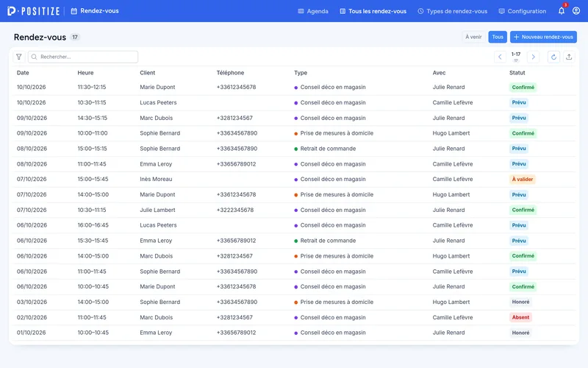Show Tous appointments
Screen dimensions: 588x368
pyautogui.click(x=498, y=37)
